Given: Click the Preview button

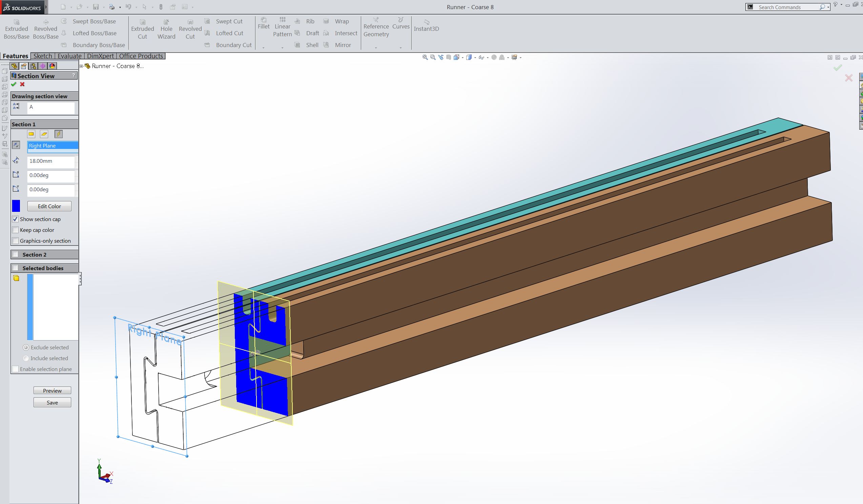Looking at the screenshot, I should pos(52,390).
